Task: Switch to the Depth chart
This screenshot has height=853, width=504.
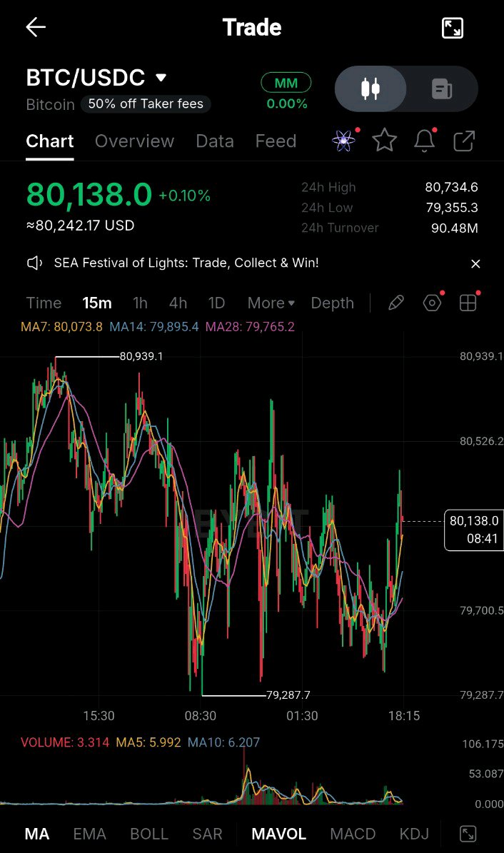Action: coord(332,303)
